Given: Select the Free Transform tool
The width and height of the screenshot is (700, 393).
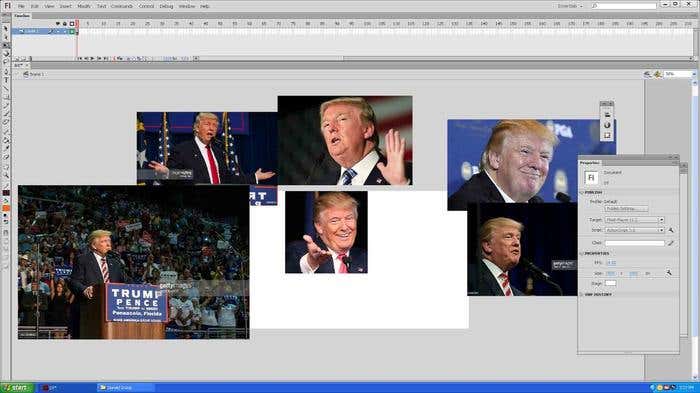Looking at the screenshot, I should [x=6, y=45].
